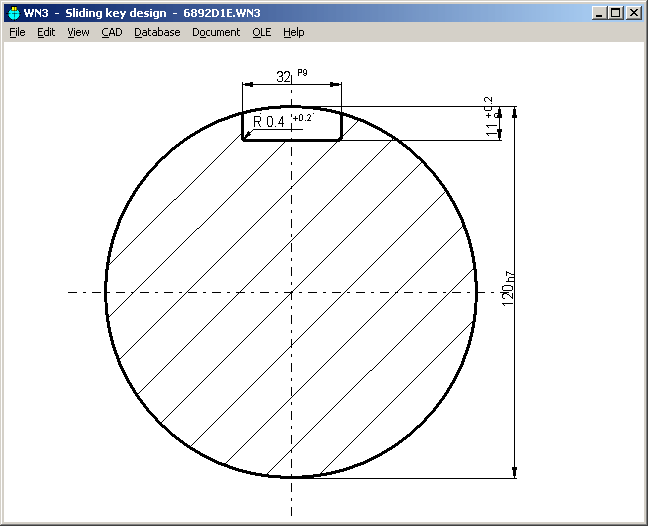Open the Edit menu
The height and width of the screenshot is (526, 648).
[x=46, y=32]
